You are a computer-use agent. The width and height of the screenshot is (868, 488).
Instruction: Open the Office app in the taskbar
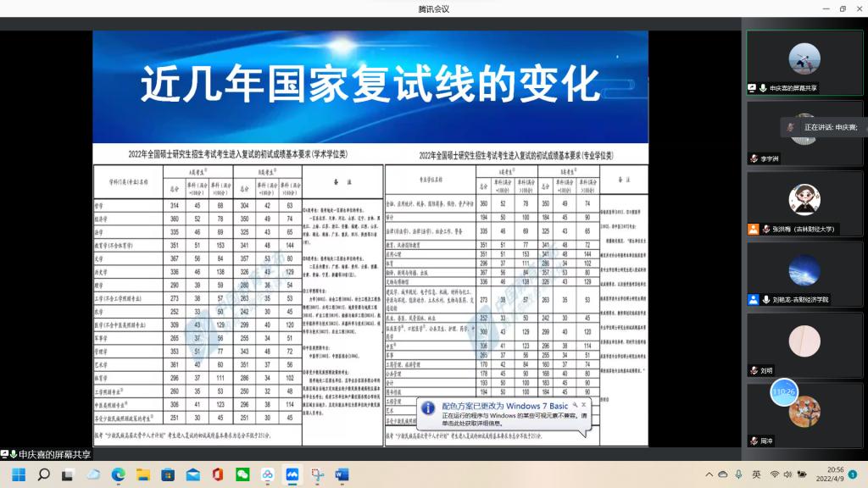pos(217,474)
